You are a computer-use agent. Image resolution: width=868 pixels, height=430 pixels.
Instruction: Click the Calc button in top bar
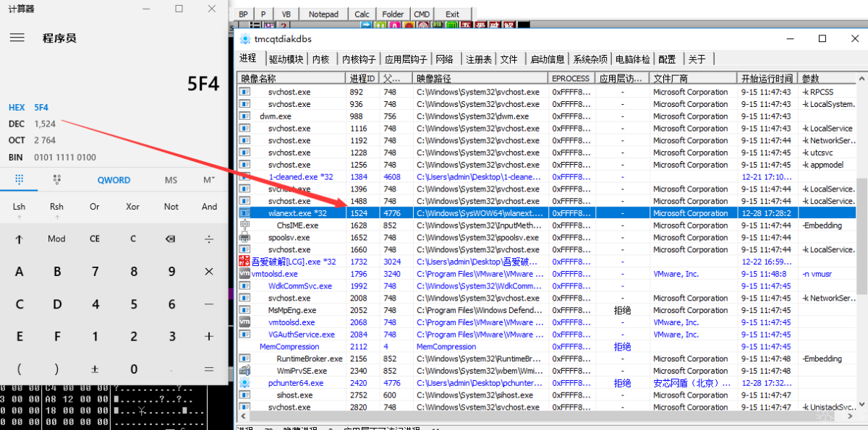(x=362, y=14)
